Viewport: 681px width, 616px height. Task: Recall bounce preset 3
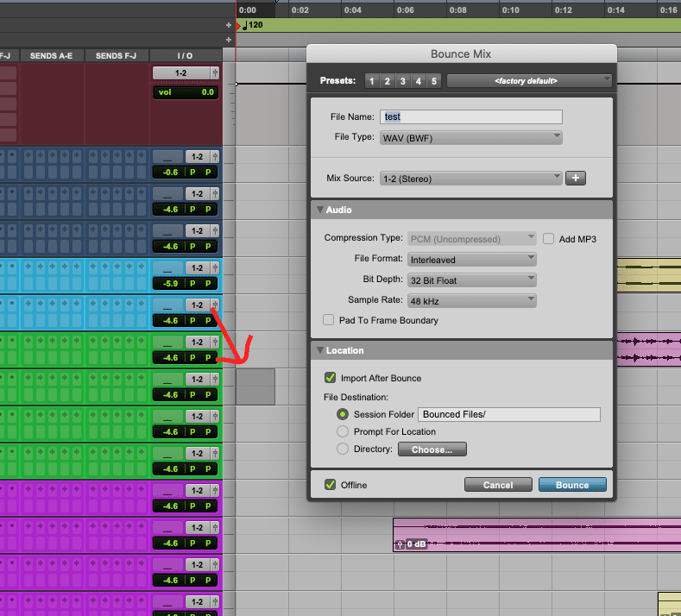pyautogui.click(x=402, y=81)
